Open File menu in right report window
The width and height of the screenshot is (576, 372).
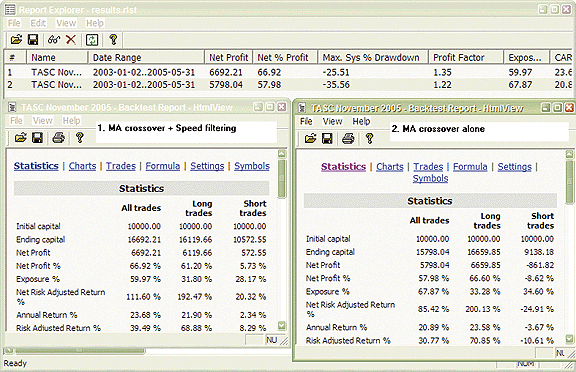point(306,121)
